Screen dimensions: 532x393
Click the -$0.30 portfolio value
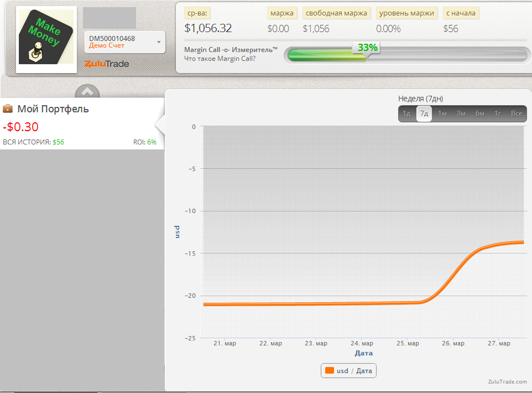(20, 127)
